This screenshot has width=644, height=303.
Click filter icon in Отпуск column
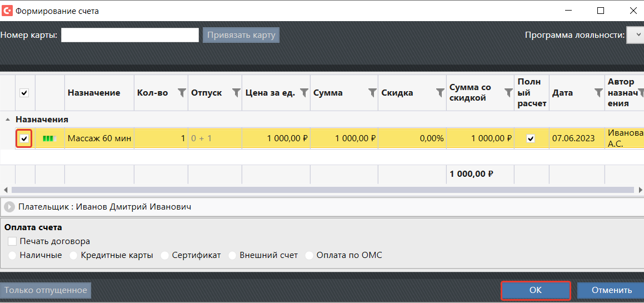tap(236, 93)
